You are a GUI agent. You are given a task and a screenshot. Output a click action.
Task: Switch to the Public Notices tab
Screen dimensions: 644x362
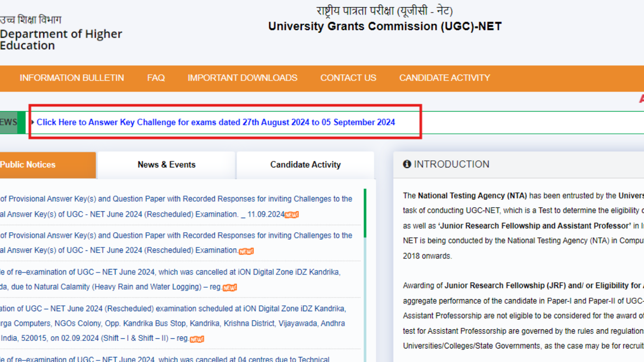(47, 165)
